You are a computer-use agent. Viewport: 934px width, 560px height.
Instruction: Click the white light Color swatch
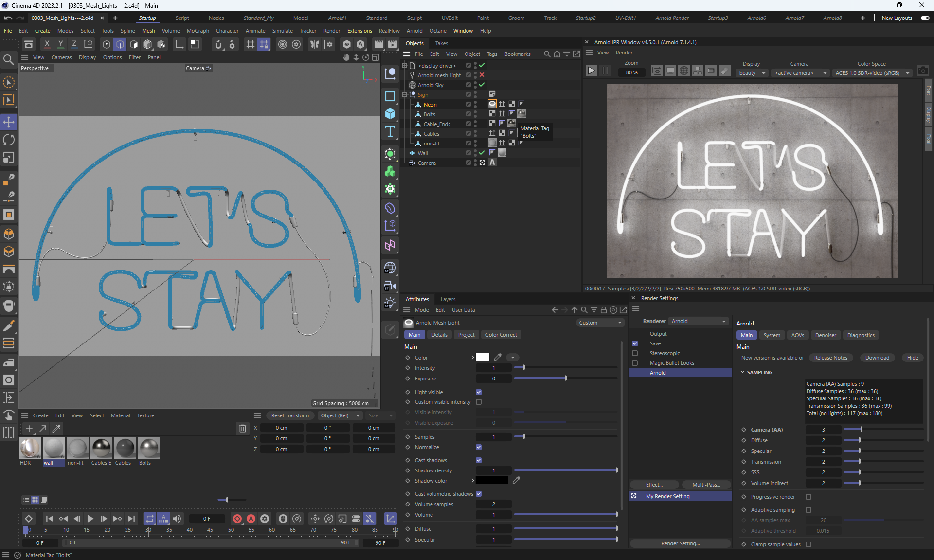(482, 358)
